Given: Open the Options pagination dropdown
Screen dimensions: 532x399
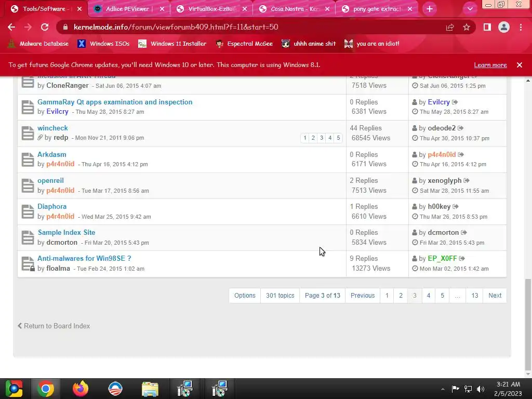Looking at the screenshot, I should click(245, 296).
